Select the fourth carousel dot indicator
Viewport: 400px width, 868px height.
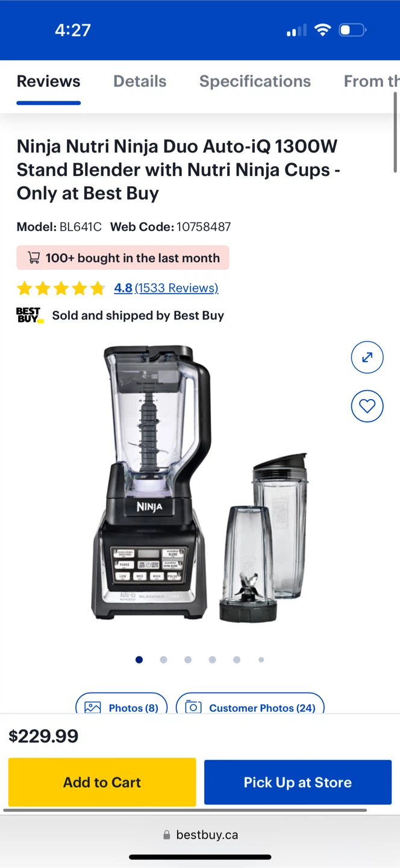pos(212,659)
